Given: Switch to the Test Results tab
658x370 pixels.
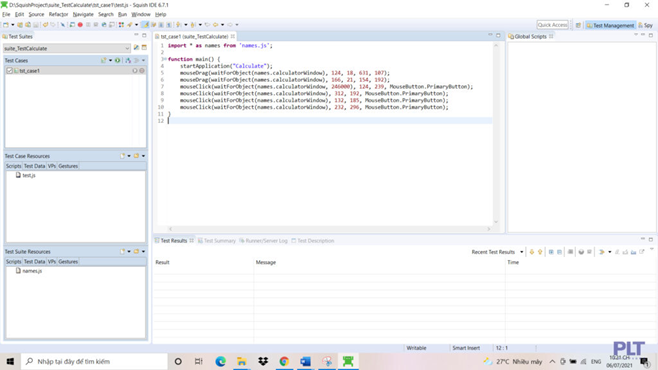Looking at the screenshot, I should 173,241.
